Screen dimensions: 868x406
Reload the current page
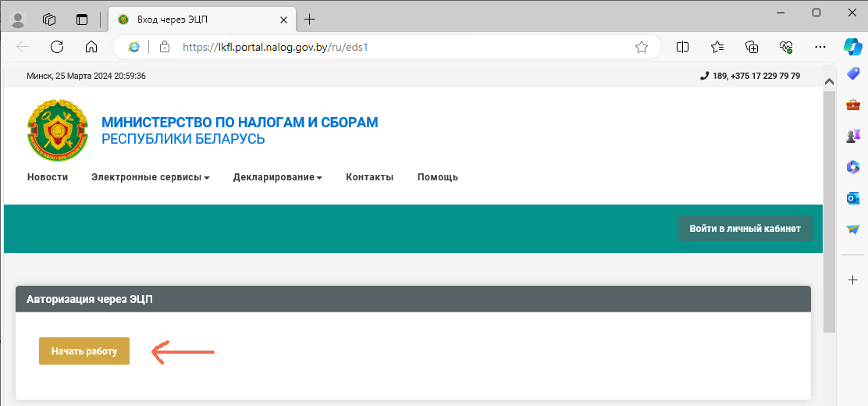(x=57, y=47)
